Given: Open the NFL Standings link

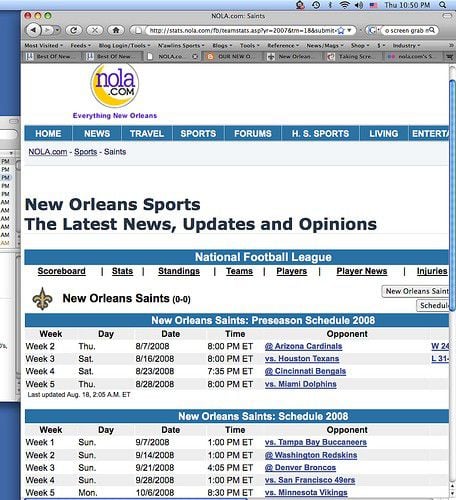Looking at the screenshot, I should 179,271.
